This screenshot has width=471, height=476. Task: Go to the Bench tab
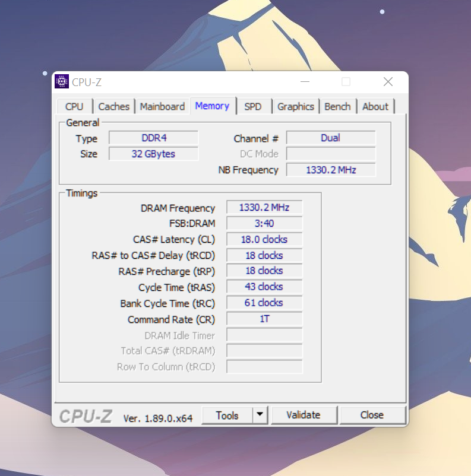tap(337, 107)
